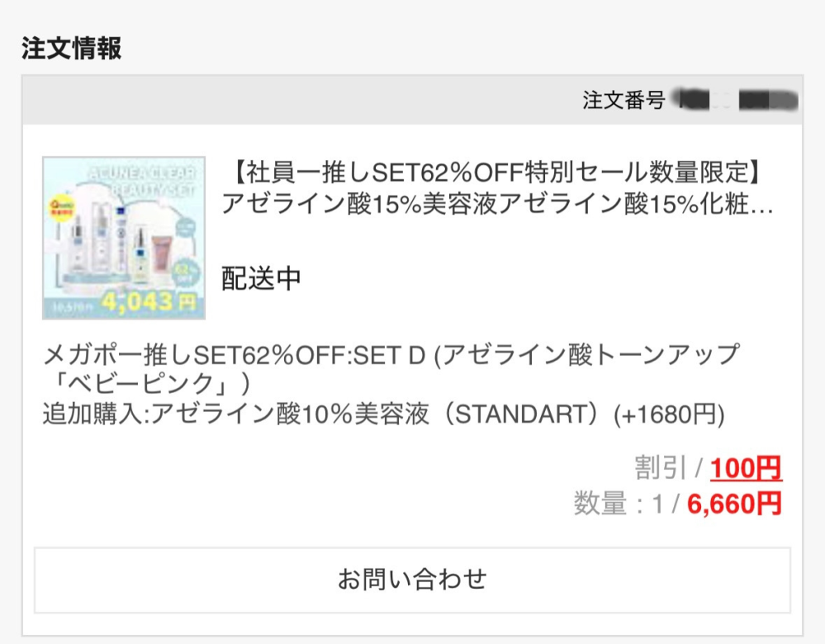Click the メガポ一推しSET62%OFF:SET D option text
Screen dimensions: 825x644
pos(235,355)
